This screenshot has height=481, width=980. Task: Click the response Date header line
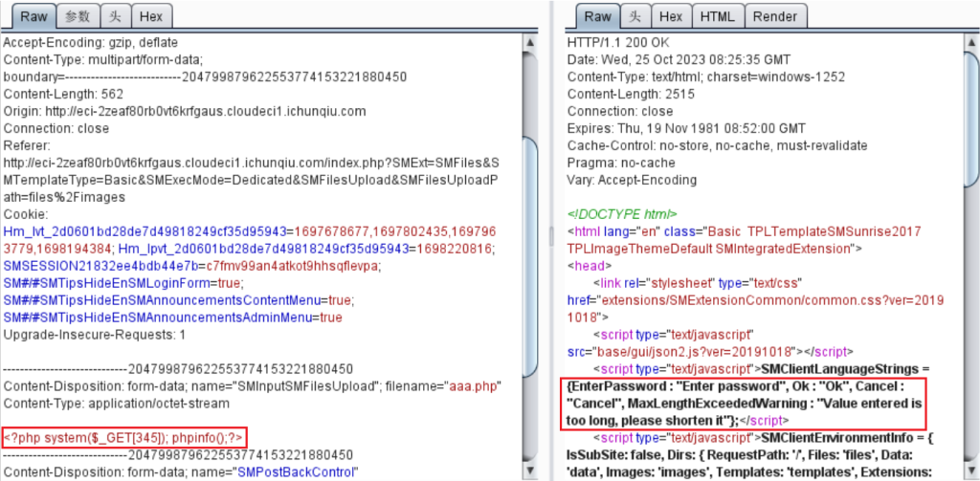tap(679, 60)
